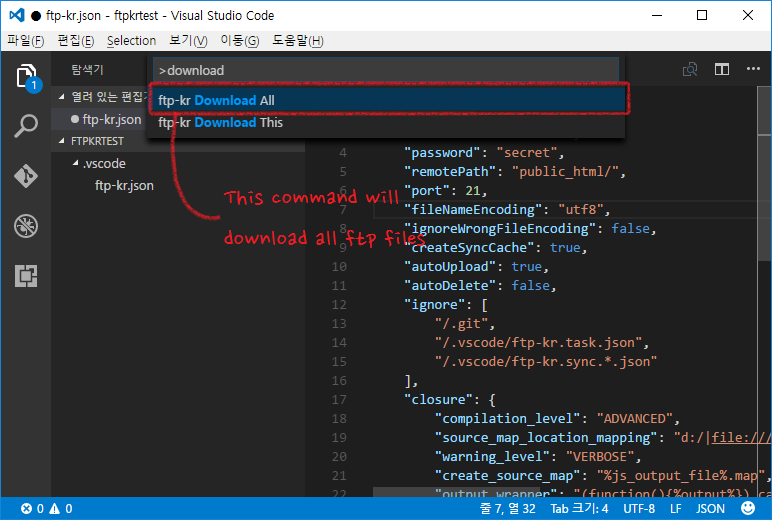Open the file:/// link on line 19
The height and width of the screenshot is (520, 772).
coord(740,438)
